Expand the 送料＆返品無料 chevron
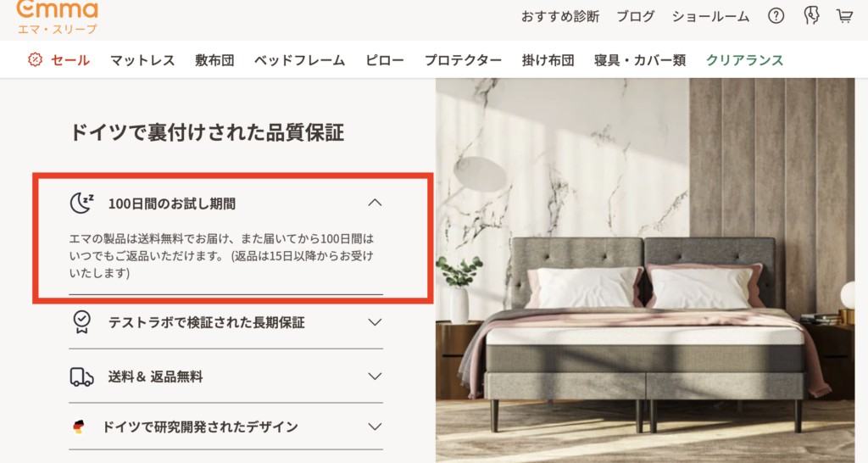Screen dimensions: 868x463 375,376
